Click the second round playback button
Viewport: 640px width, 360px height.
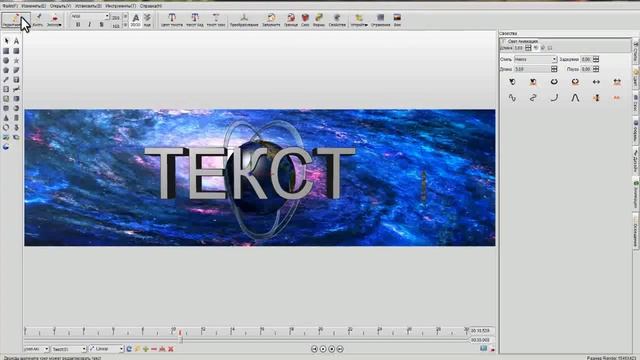323,349
